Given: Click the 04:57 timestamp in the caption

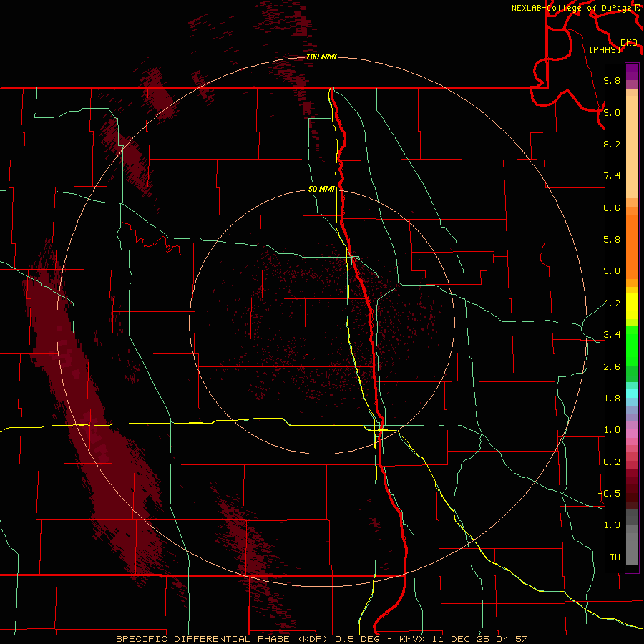Looking at the screenshot, I should click(512, 639).
